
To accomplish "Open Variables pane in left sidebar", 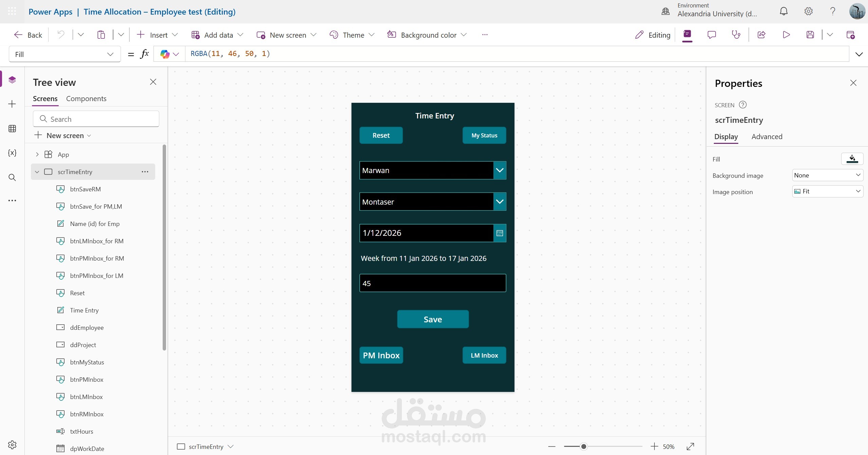I will click(12, 153).
